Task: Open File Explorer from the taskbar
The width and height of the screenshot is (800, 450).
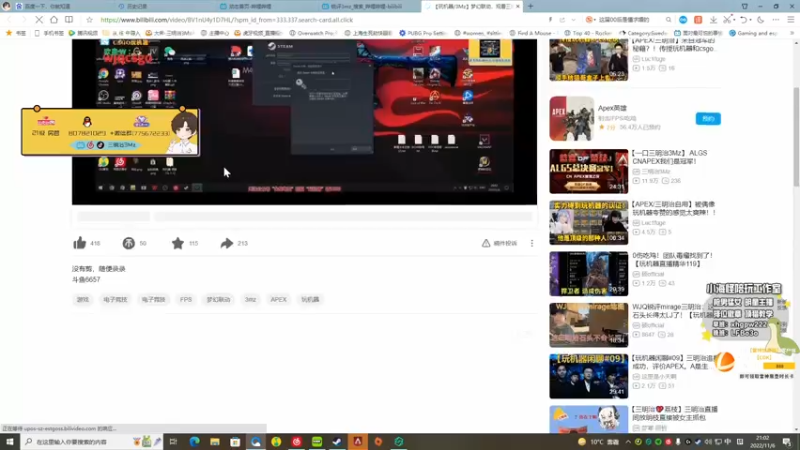Action: [x=215, y=442]
